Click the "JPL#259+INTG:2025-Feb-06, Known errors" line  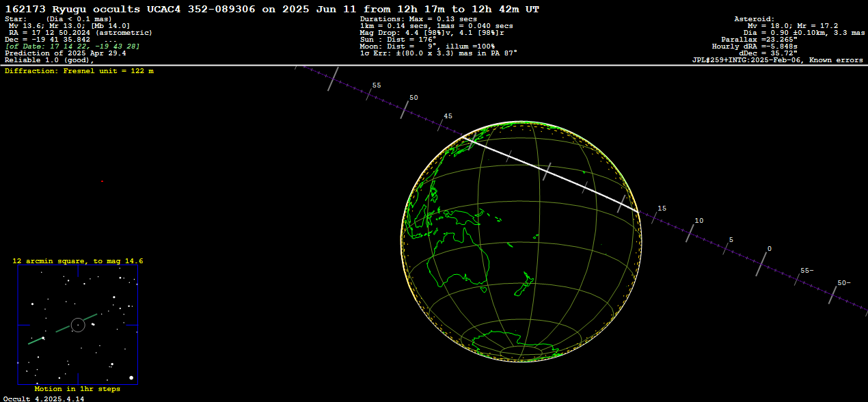[778, 60]
